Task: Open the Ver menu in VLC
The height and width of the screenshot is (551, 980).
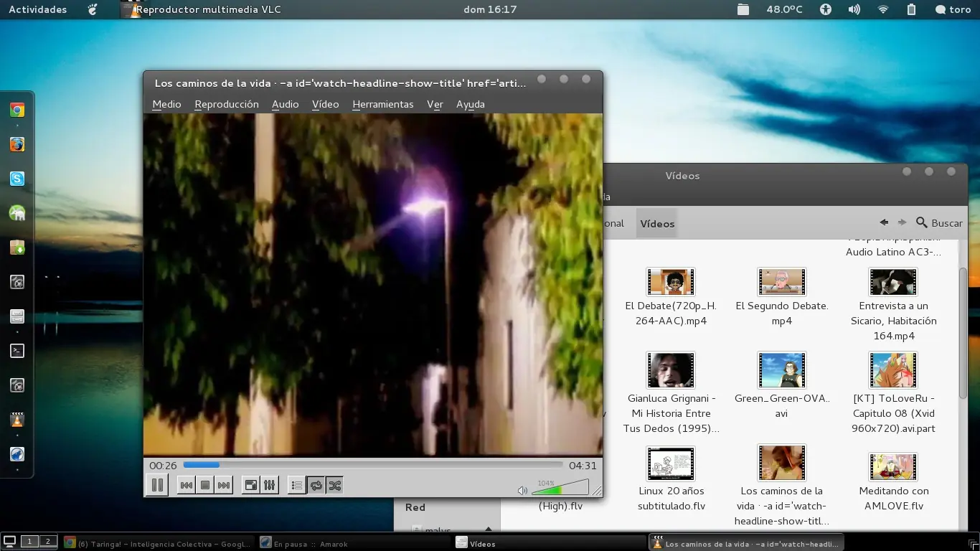Action: point(435,104)
